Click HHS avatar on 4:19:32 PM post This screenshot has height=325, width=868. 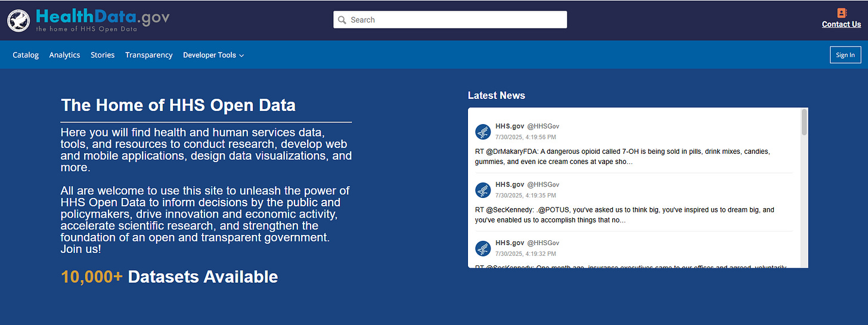pyautogui.click(x=483, y=249)
